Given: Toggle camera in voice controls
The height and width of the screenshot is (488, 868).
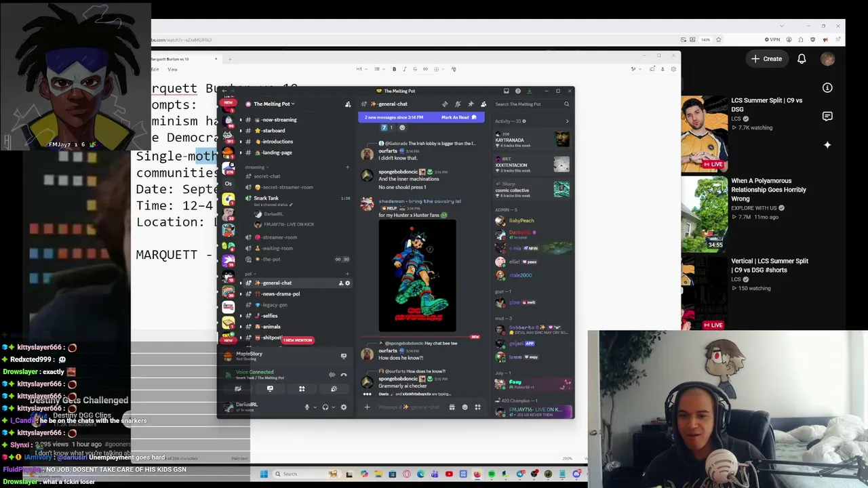Looking at the screenshot, I should tap(238, 389).
